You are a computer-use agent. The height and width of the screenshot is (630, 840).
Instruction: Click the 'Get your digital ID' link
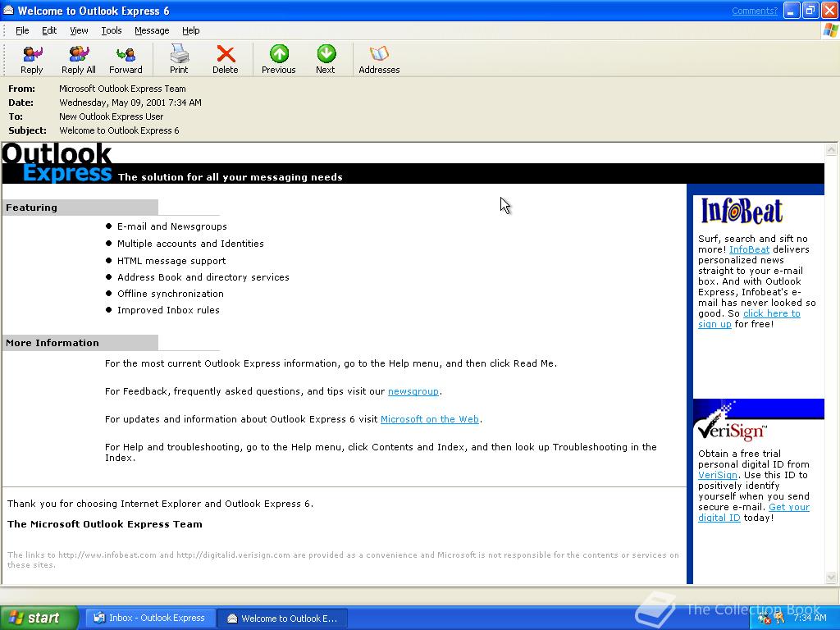point(789,507)
